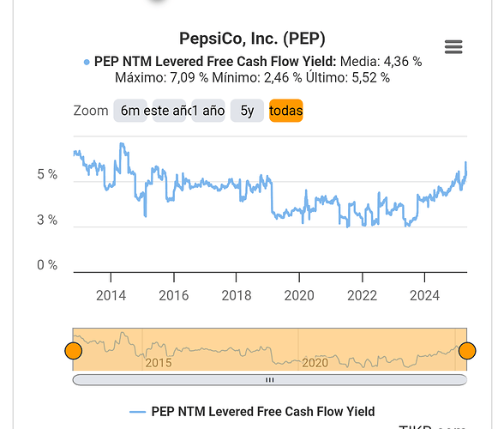Screen dimensions: 504x429
Task: Click the 2014 peak on the yield line
Action: (x=122, y=144)
